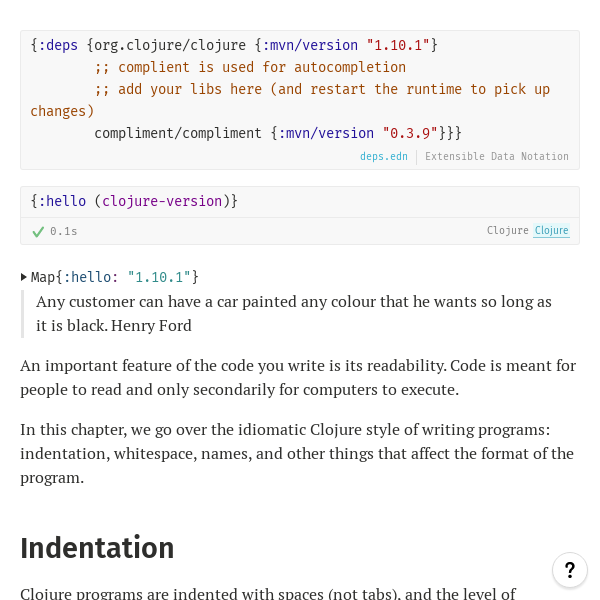Click the Extensible Data Notation label
Screen dimensions: 600x600
pos(497,157)
